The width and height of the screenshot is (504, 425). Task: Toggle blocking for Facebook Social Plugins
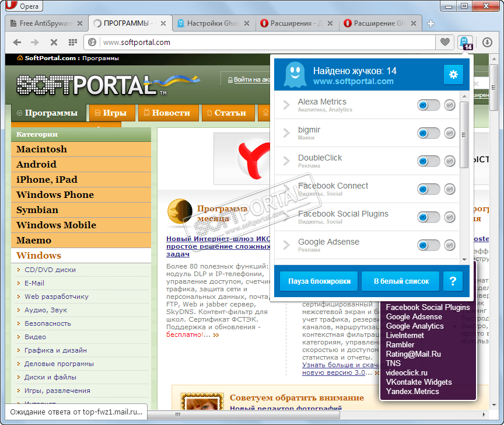coord(429,217)
